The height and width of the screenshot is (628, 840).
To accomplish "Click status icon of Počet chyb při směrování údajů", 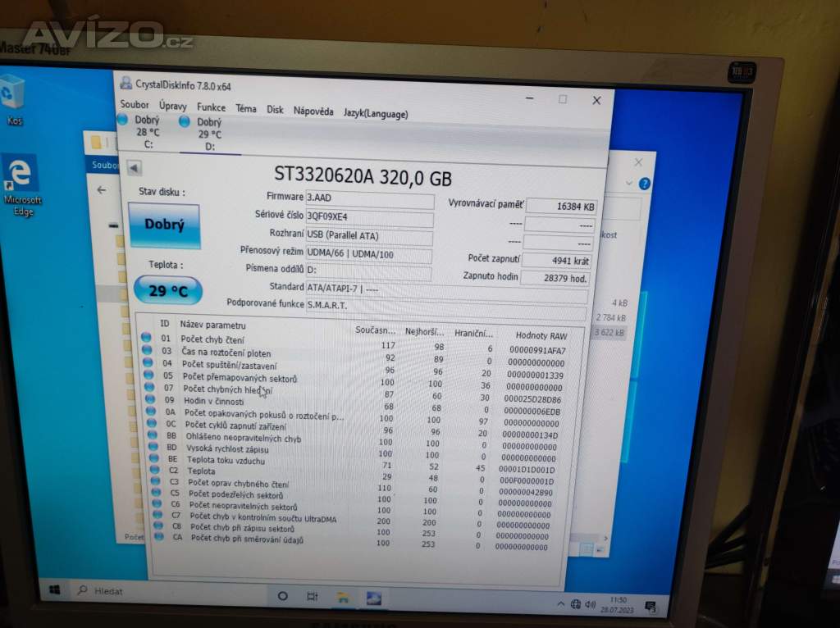I will coord(159,536).
